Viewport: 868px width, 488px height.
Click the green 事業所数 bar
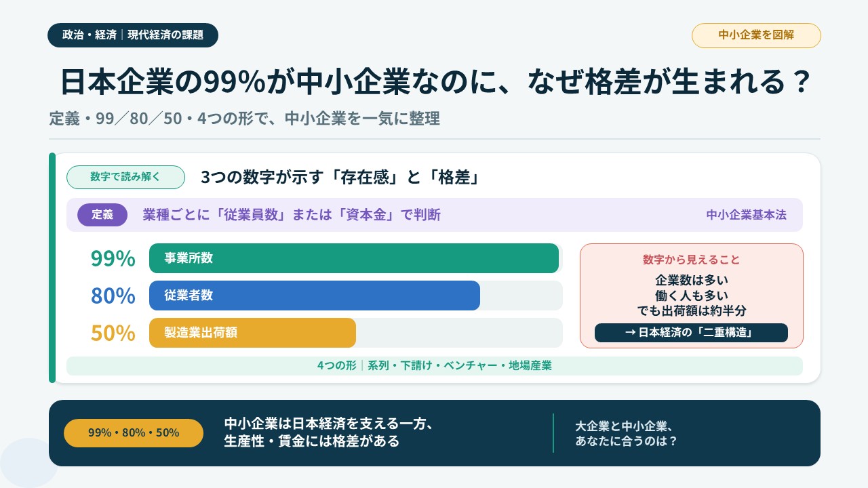(354, 258)
